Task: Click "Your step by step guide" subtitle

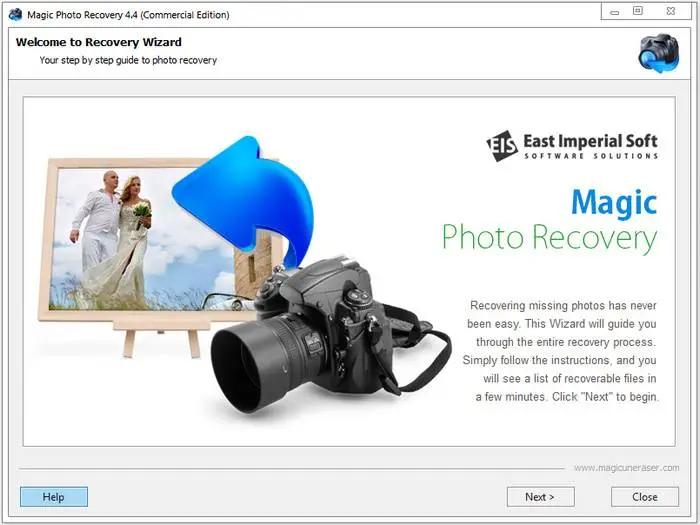Action: (128, 60)
